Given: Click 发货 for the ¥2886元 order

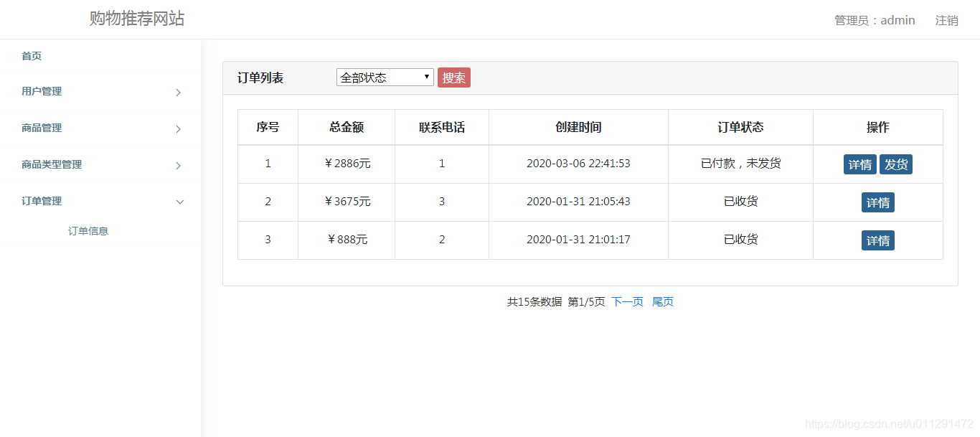Looking at the screenshot, I should point(896,164).
